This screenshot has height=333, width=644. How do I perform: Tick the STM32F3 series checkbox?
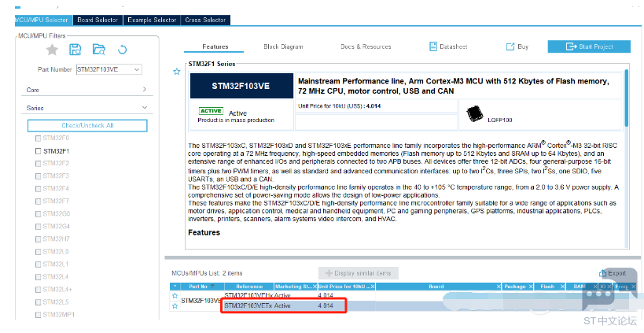point(39,176)
